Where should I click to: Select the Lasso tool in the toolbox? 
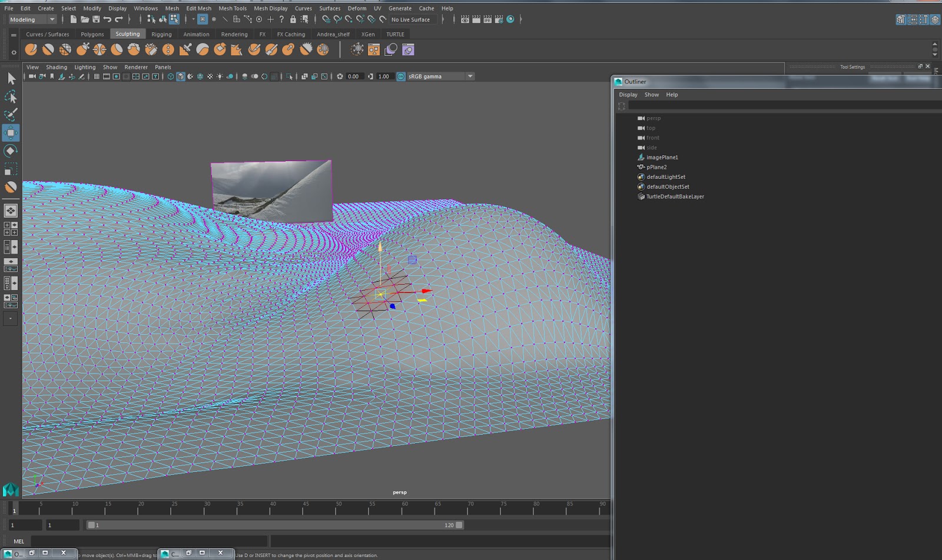pos(11,96)
